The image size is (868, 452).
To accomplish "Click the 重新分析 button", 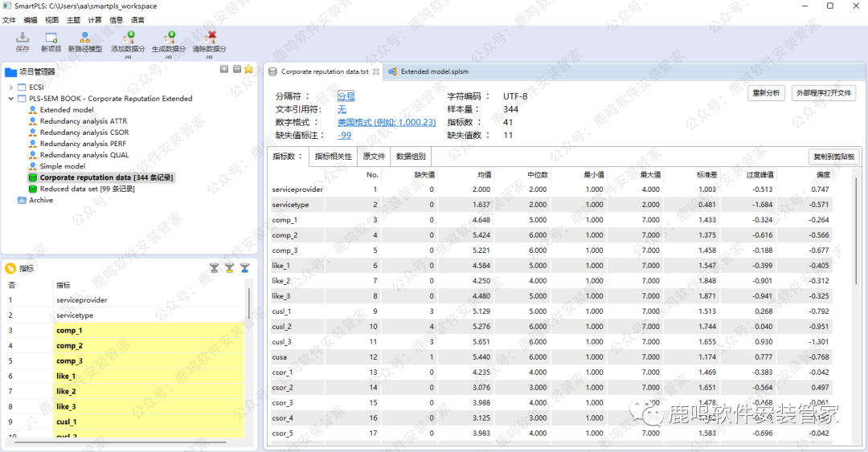I will click(x=766, y=93).
